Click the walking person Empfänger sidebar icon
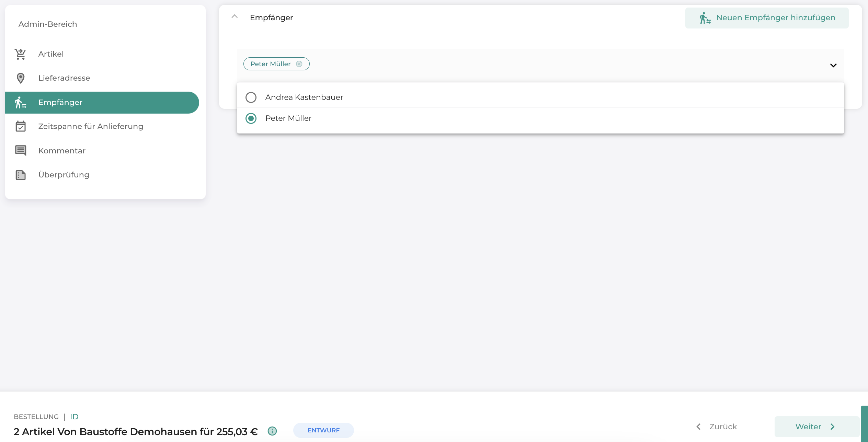This screenshot has height=442, width=868. pos(21,103)
